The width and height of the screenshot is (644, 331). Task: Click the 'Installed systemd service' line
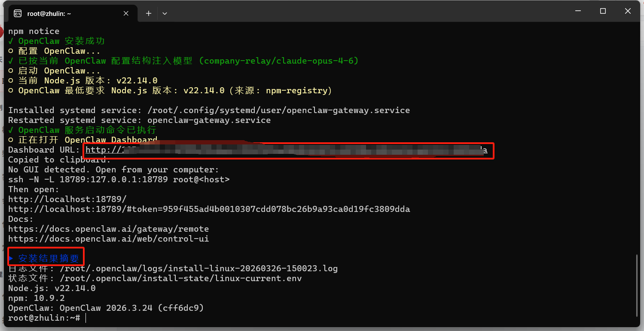(x=209, y=110)
